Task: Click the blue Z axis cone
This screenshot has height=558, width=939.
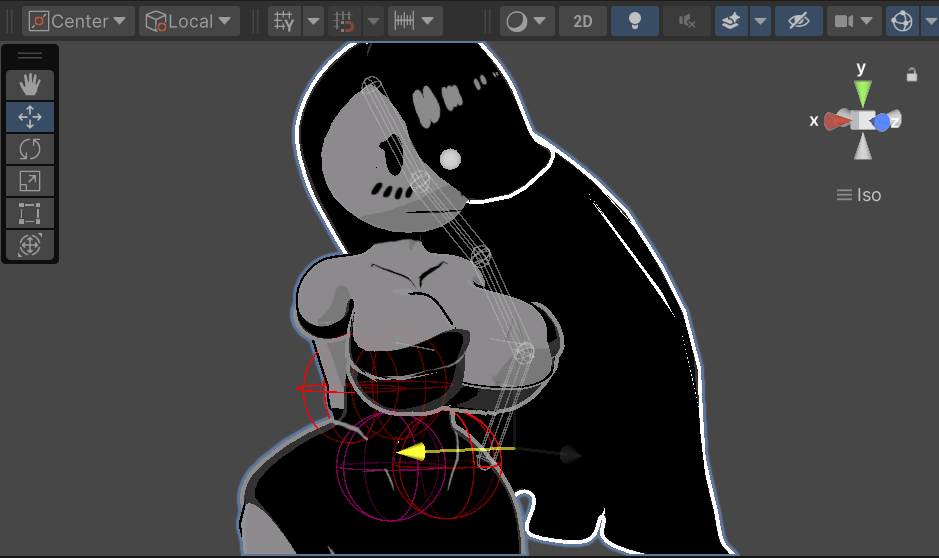Action: (882, 122)
